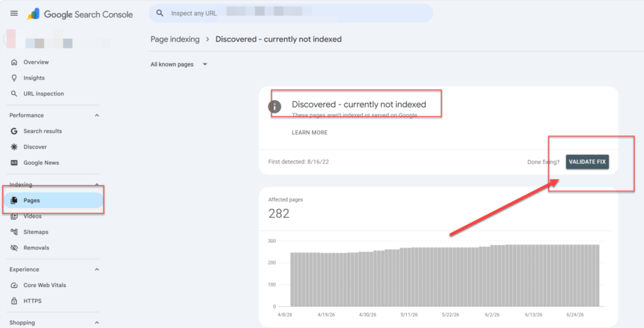Collapse the Experience section
Image resolution: width=644 pixels, height=328 pixels.
(97, 269)
